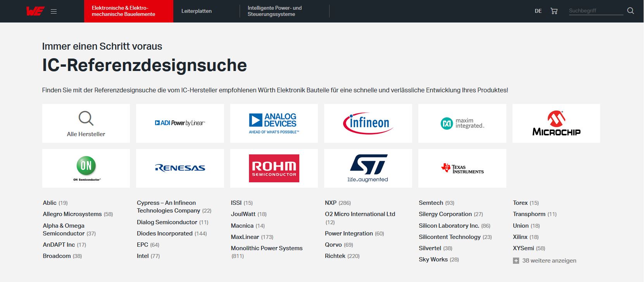
Task: Select the Union manufacturer link
Action: click(x=521, y=226)
